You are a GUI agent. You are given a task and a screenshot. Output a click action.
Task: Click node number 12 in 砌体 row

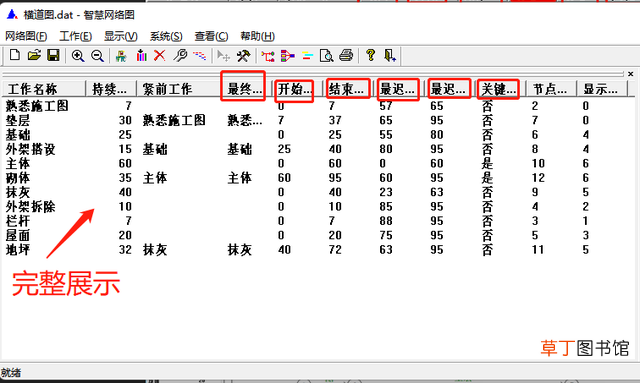(538, 178)
